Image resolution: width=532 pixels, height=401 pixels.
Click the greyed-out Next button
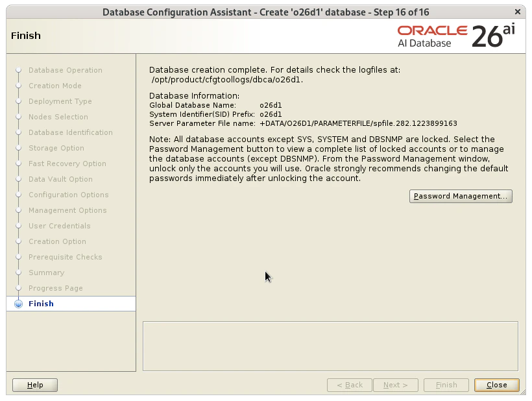coord(396,385)
